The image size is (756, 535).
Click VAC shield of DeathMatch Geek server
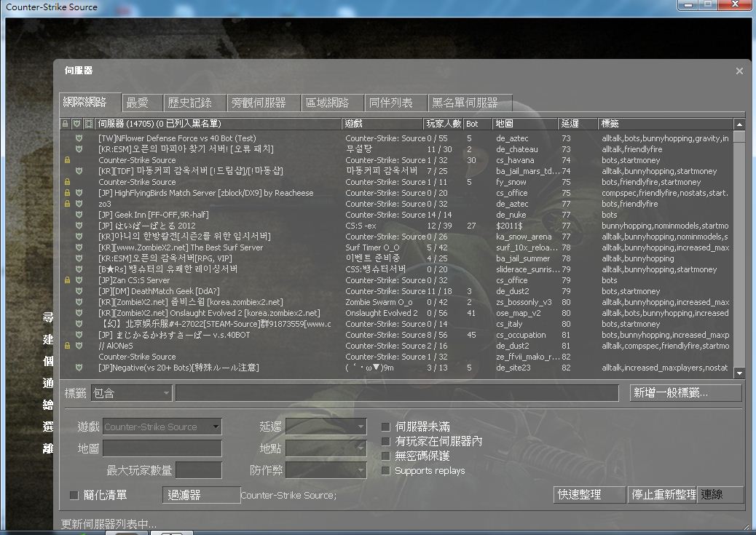pos(79,291)
